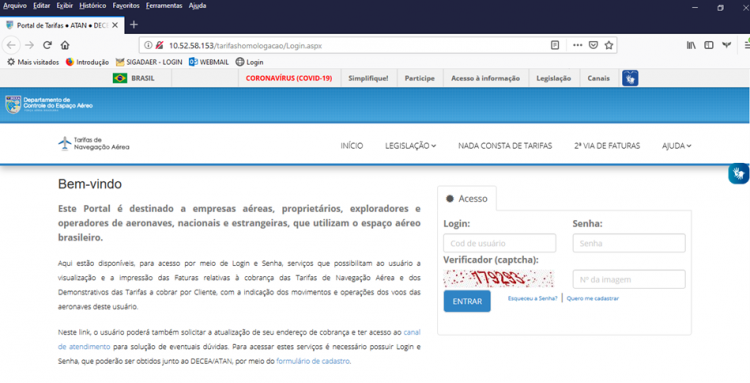Viewport: 750px width, 383px height.
Task: Expand the AJUDA dropdown in site navigation
Action: click(676, 146)
